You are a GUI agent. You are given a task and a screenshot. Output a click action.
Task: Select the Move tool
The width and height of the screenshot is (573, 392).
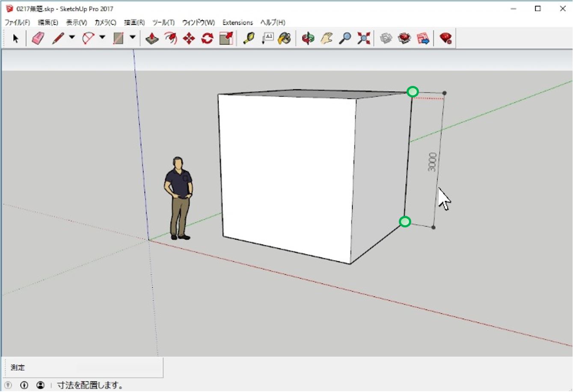coord(189,38)
